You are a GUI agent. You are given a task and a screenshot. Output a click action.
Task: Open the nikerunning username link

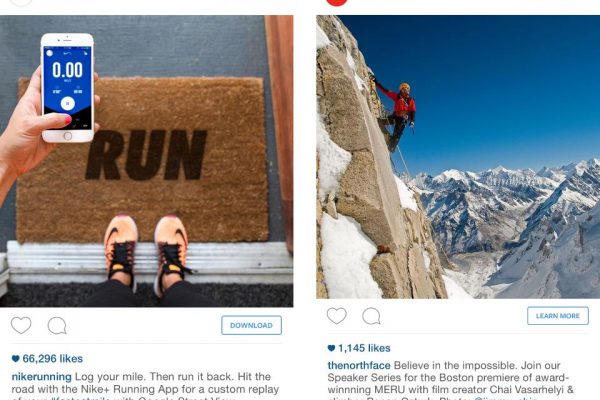[x=41, y=377]
